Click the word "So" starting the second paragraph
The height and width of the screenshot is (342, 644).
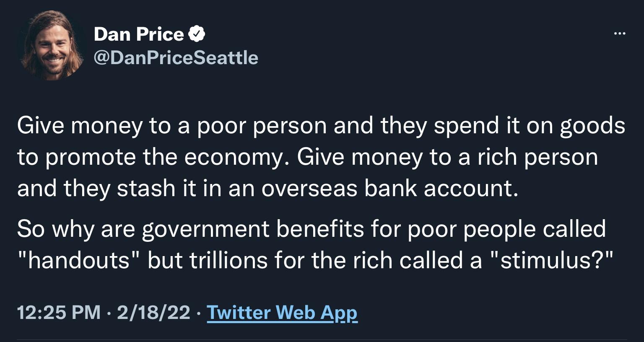point(31,229)
